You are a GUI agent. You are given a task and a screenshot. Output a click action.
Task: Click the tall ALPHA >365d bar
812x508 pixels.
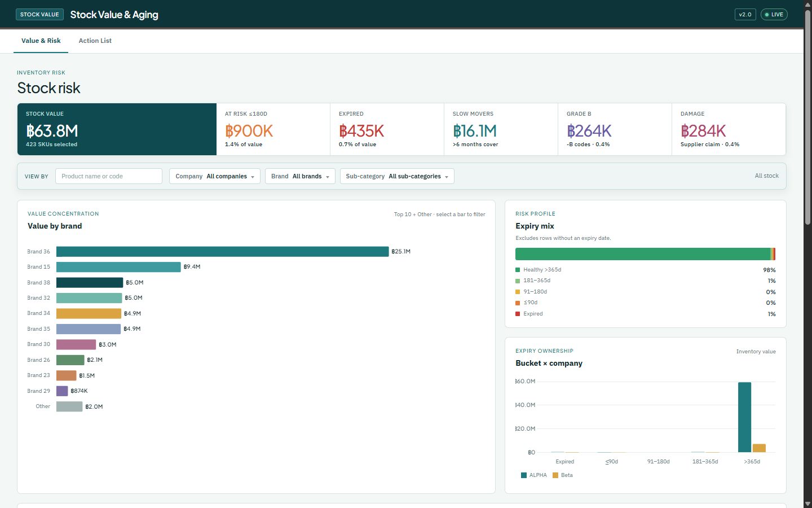pos(744,417)
